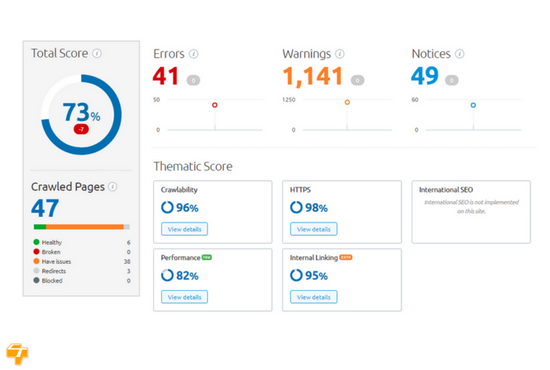Click the Crawled Pages info icon

[113, 187]
